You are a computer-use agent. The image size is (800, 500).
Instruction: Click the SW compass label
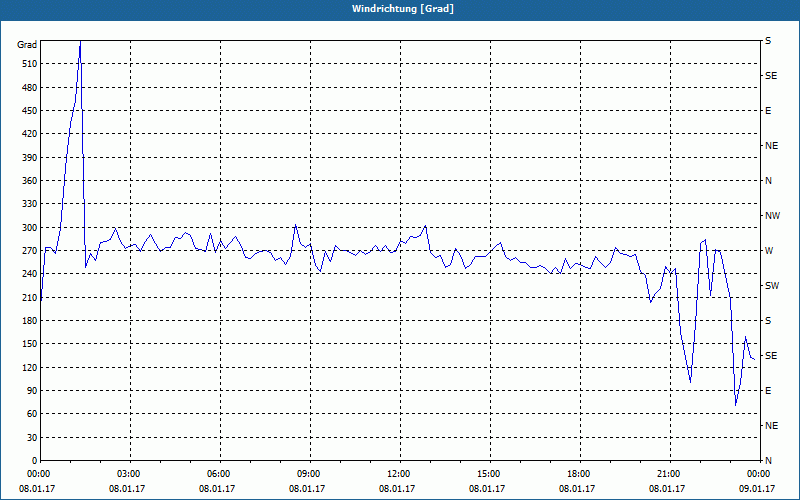(772, 286)
